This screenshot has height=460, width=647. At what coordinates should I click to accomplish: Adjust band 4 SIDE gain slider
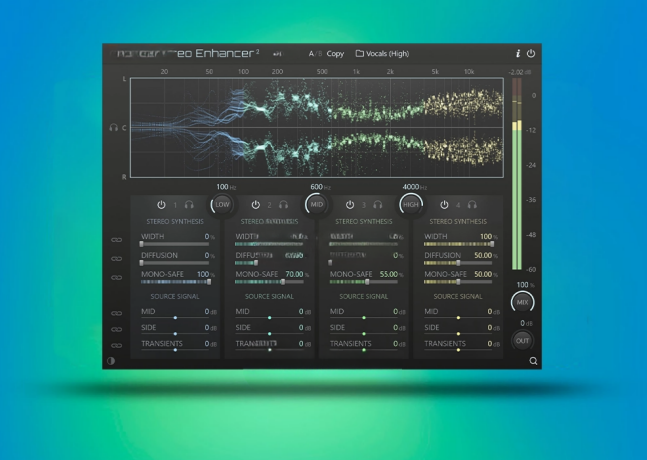[x=458, y=334]
